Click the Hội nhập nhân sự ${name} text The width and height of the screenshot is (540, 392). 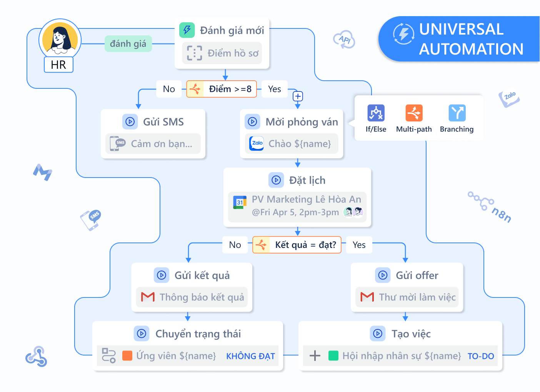402,356
